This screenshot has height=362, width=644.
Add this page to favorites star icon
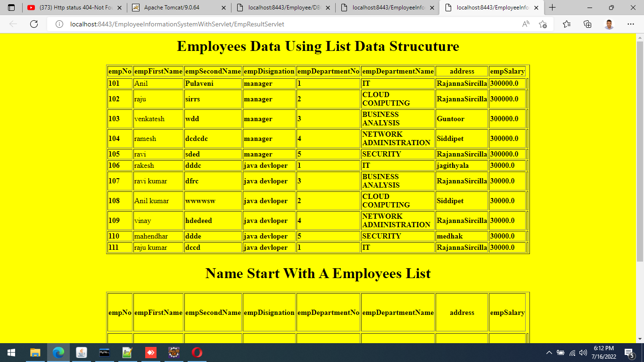pos(543,24)
